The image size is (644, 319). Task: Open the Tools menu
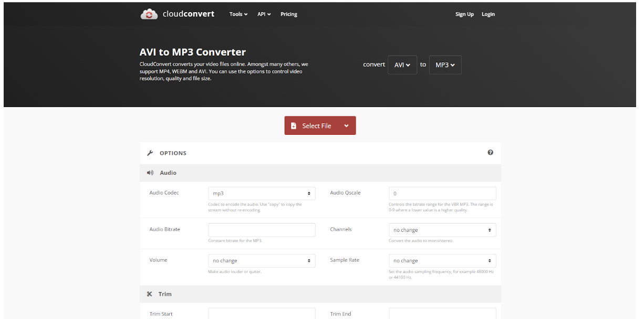click(x=238, y=14)
